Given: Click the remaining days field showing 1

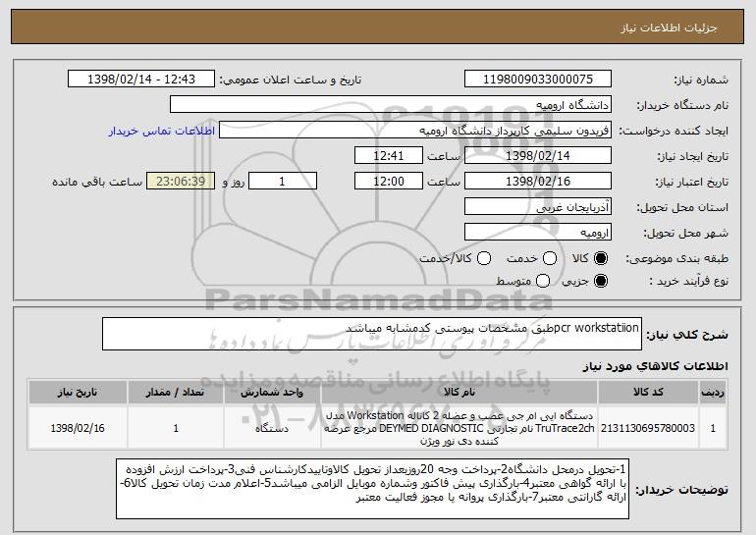Looking at the screenshot, I should 283,182.
